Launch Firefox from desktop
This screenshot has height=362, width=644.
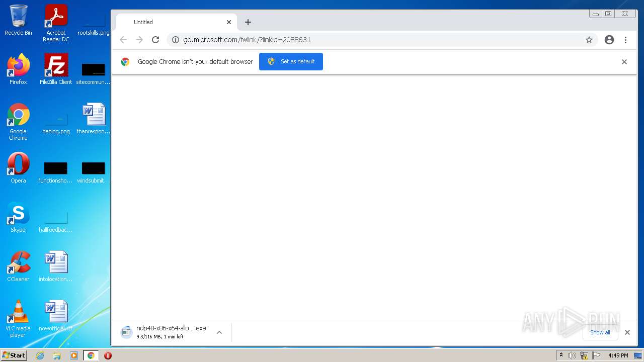point(18,69)
